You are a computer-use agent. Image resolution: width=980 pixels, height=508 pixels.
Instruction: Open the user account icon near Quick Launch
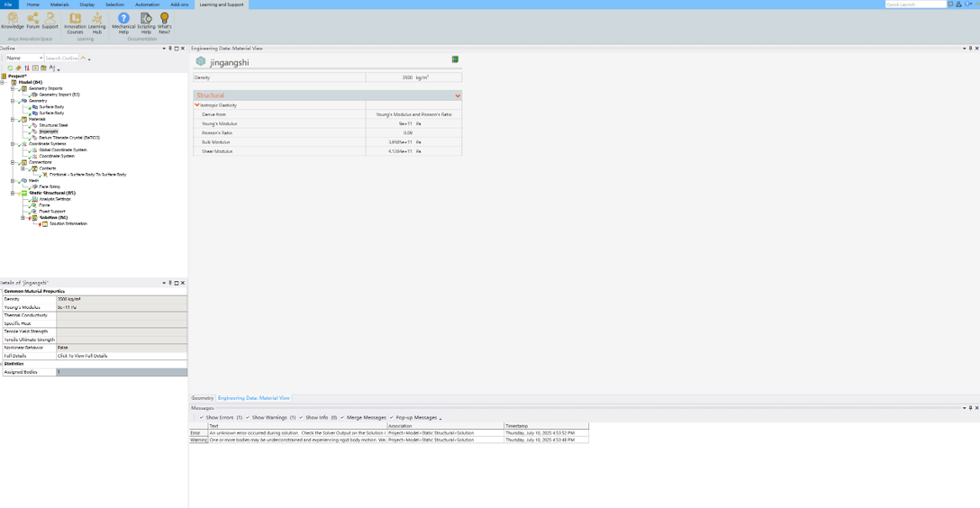[958, 5]
